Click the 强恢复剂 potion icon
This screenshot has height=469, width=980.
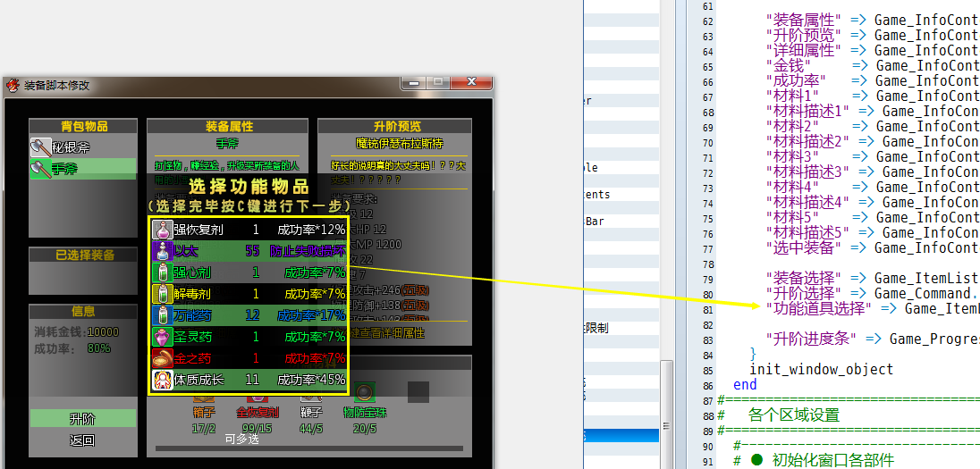[163, 230]
